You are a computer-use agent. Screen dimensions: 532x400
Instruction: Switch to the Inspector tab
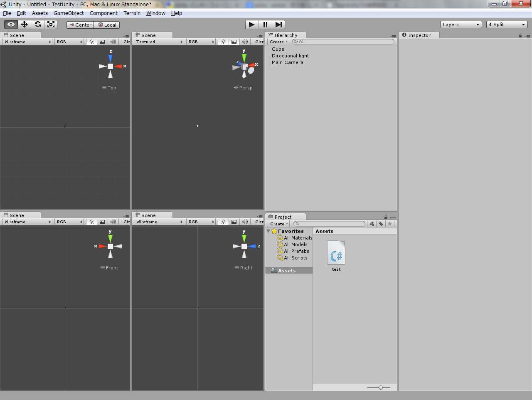[419, 35]
